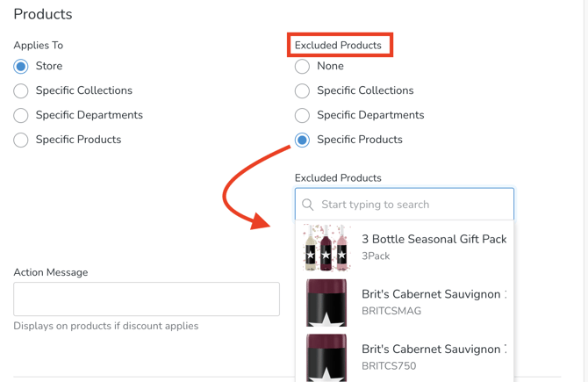Click the search magnifier icon
The image size is (588, 382).
[308, 205]
